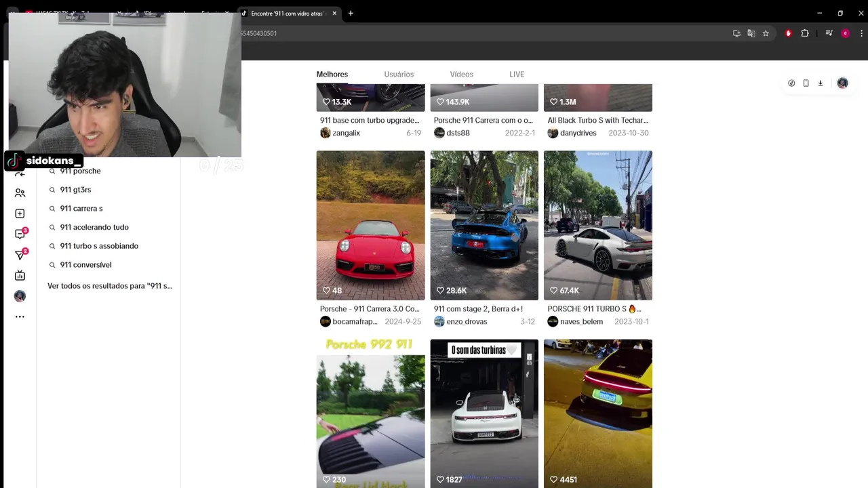Viewport: 868px width, 488px height.
Task: Open the red Porsche 911 Carrera video thumbnail
Action: 370,225
